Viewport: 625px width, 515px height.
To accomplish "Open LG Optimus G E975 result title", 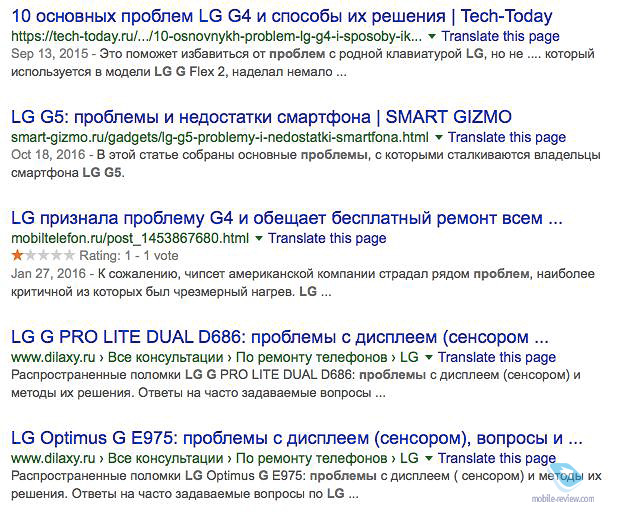I will point(297,438).
